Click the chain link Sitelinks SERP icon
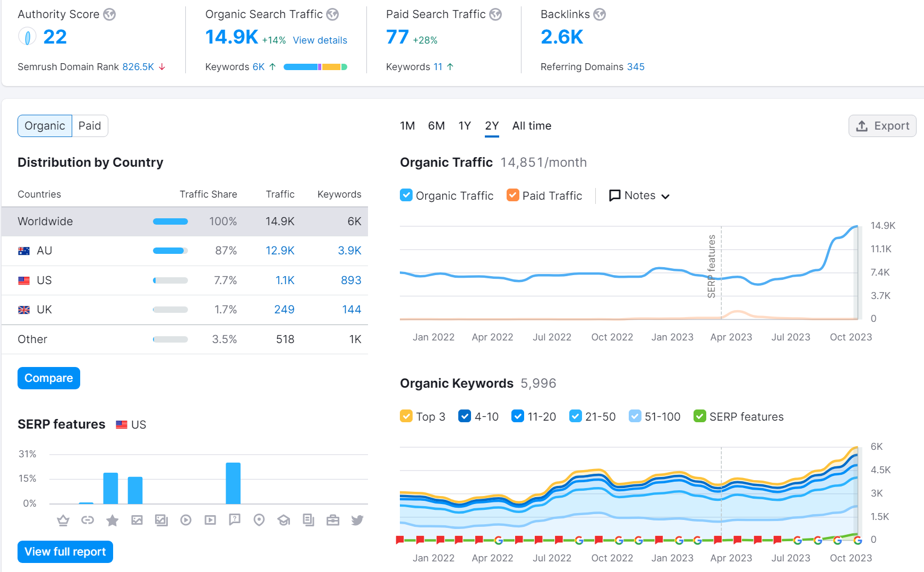This screenshot has width=924, height=572. pyautogui.click(x=88, y=520)
